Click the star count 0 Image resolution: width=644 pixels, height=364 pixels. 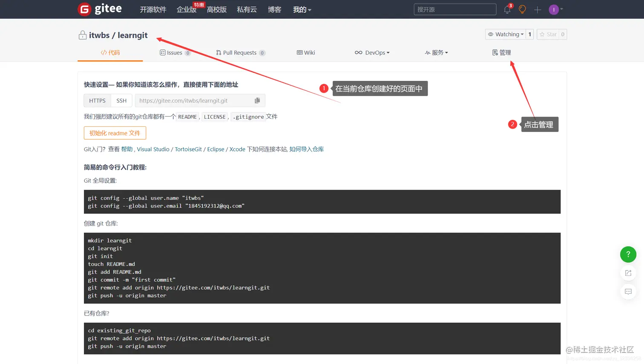coord(563,34)
